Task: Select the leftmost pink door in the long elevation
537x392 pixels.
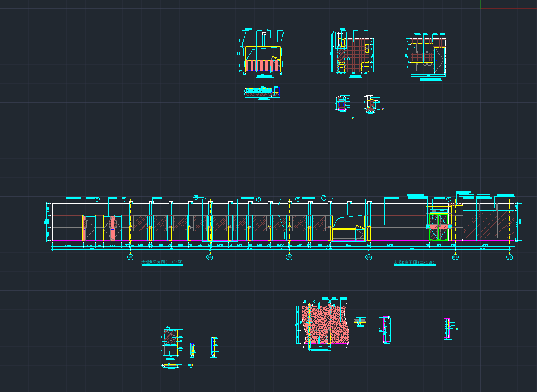Action: click(x=89, y=227)
